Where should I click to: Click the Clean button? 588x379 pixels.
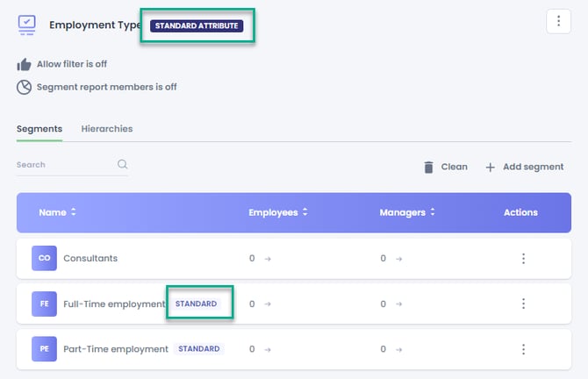(x=445, y=167)
